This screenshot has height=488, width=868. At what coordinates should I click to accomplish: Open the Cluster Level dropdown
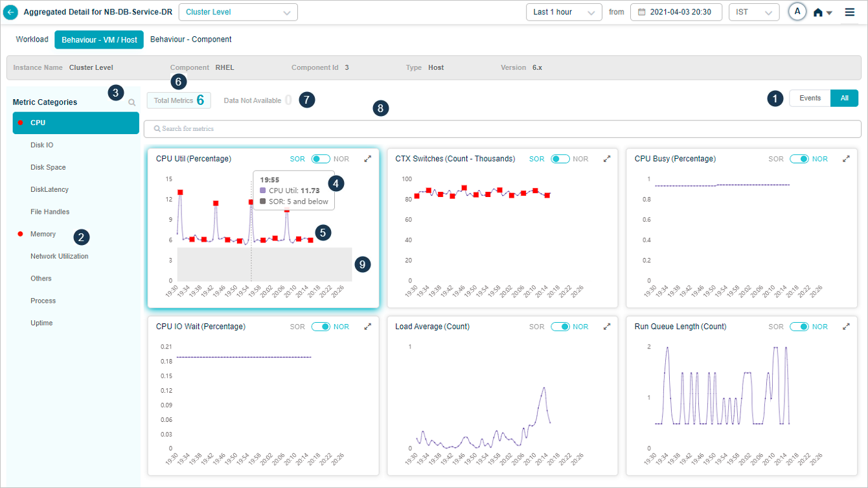coord(238,12)
